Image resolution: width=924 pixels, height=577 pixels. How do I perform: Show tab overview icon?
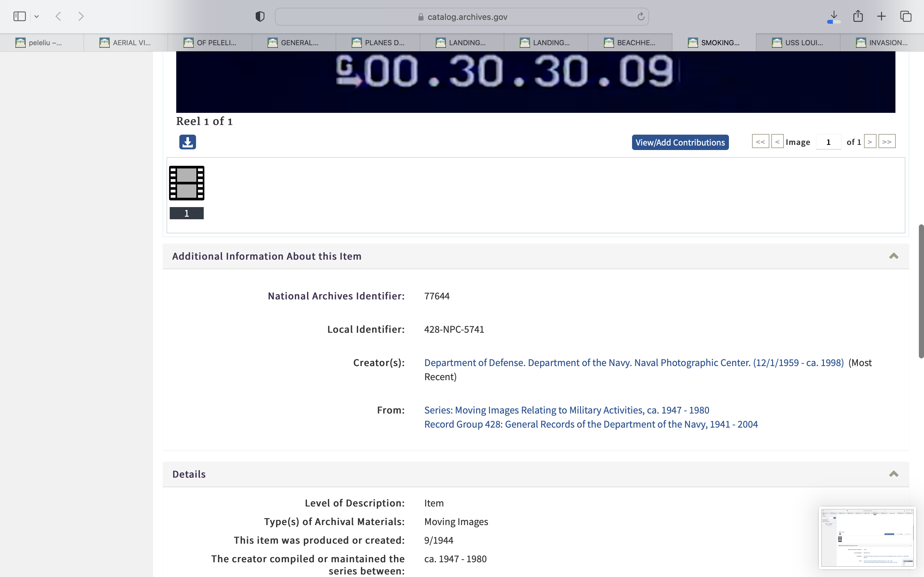(x=906, y=16)
